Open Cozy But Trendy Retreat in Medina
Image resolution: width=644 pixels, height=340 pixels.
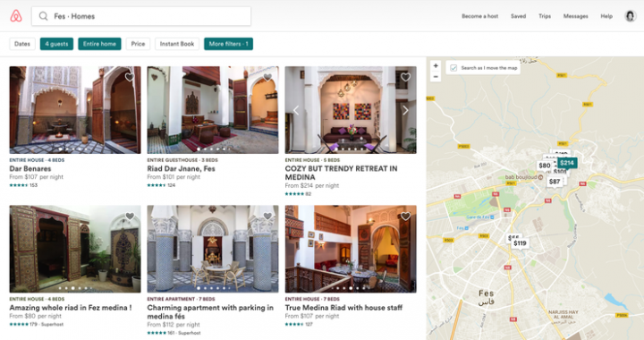342,173
